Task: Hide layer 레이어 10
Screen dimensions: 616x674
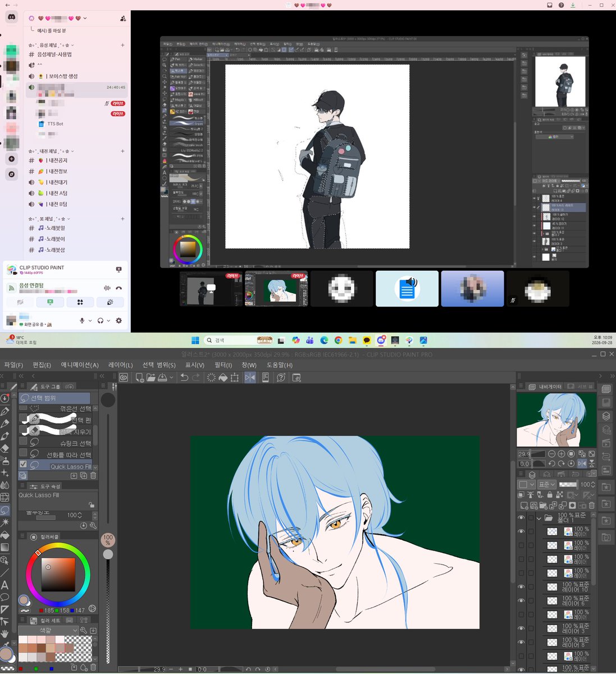Action: [521, 586]
